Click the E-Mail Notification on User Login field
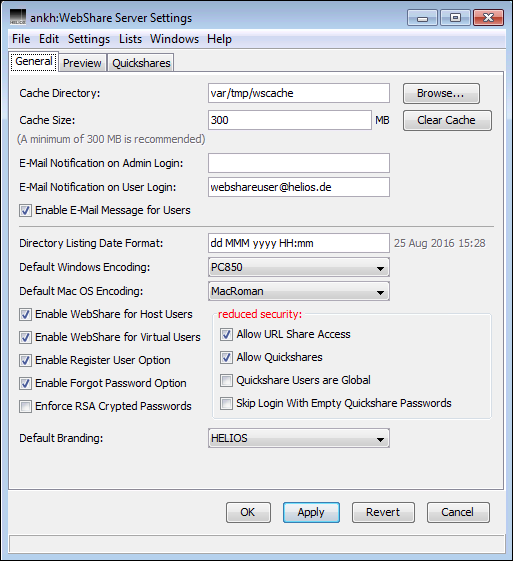This screenshot has height=561, width=513. [x=299, y=187]
